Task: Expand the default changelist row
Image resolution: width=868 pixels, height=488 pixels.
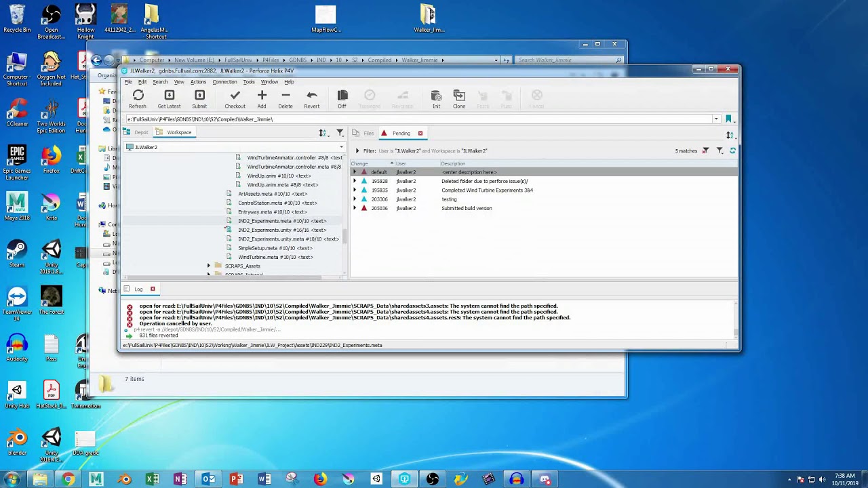Action: [354, 172]
